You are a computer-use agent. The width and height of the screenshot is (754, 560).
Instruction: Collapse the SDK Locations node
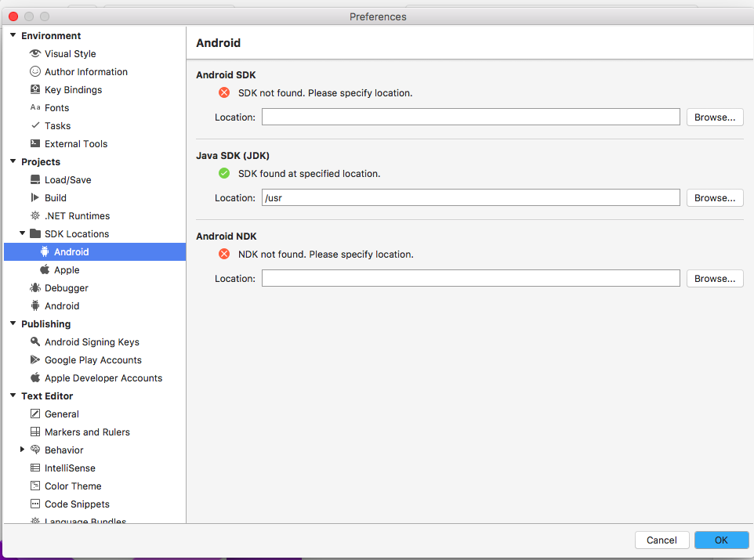point(22,233)
